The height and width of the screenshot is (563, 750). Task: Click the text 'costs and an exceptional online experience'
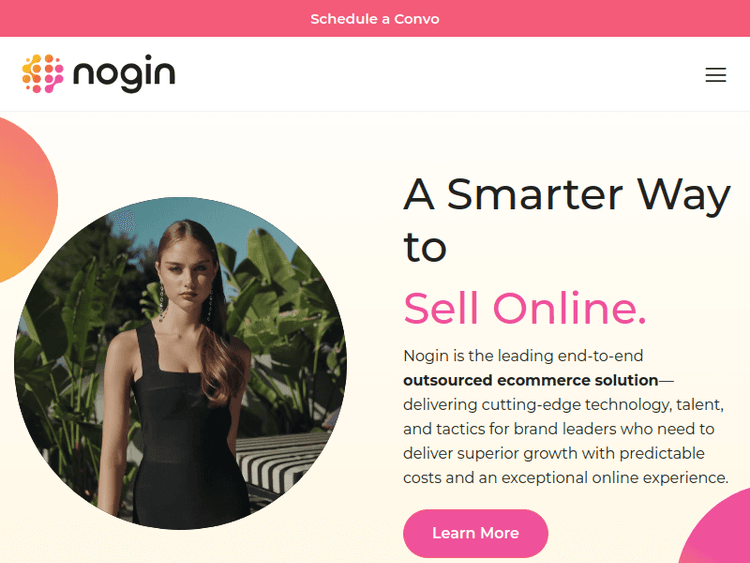565,478
